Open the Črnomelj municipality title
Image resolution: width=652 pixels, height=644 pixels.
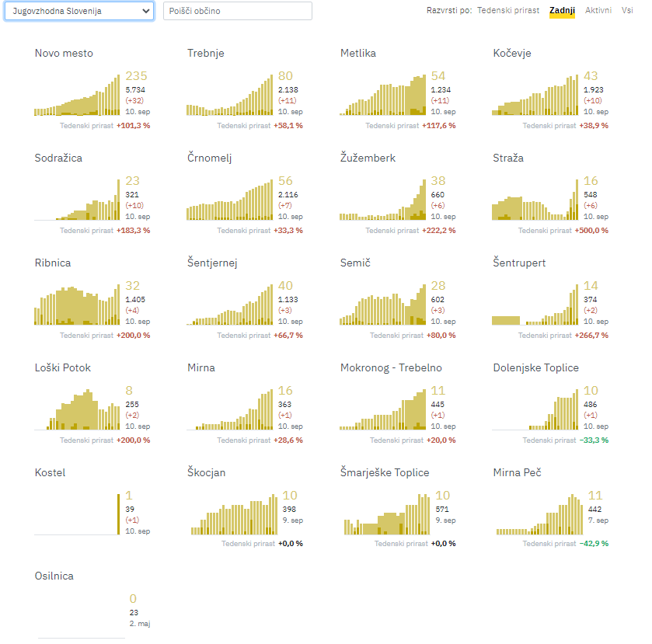(209, 158)
